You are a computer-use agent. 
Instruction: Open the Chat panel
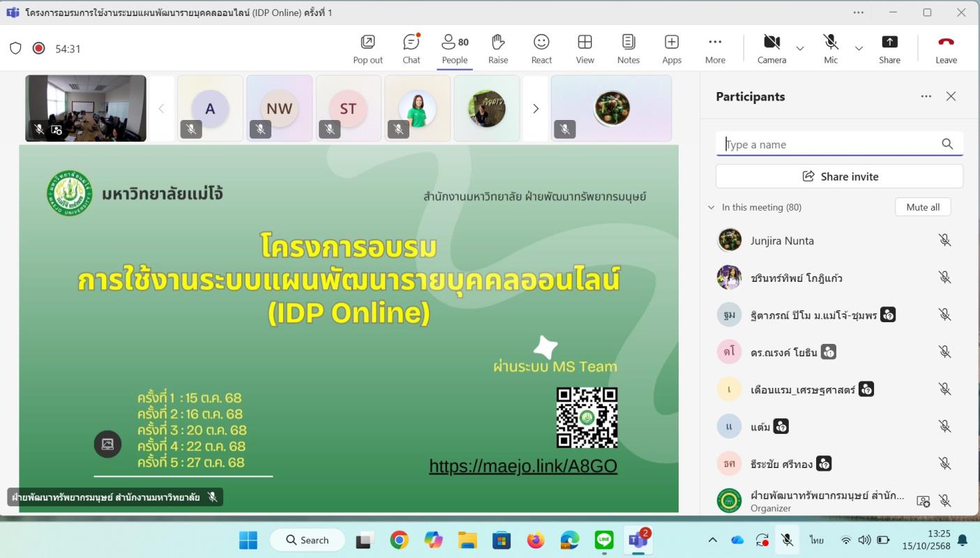412,49
